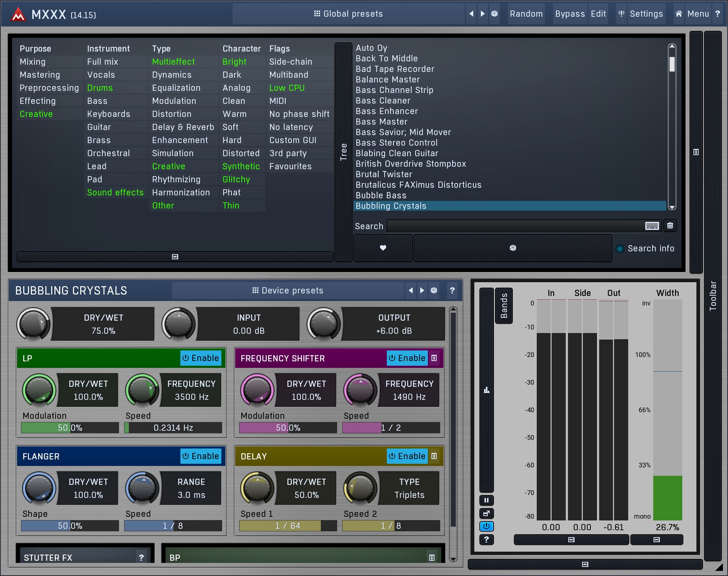Disable the Frequency Shifter module
This screenshot has width=728, height=576.
(x=407, y=358)
